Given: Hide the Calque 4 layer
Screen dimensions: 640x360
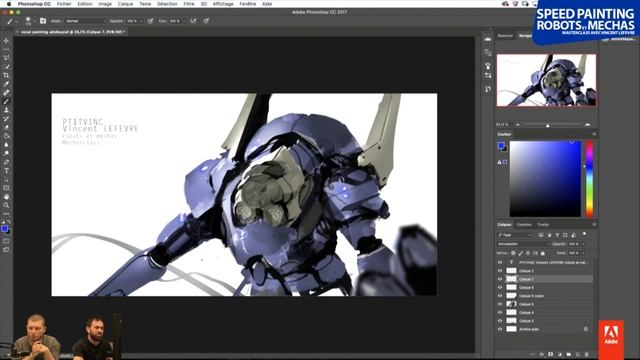Looking at the screenshot, I should (x=500, y=313).
